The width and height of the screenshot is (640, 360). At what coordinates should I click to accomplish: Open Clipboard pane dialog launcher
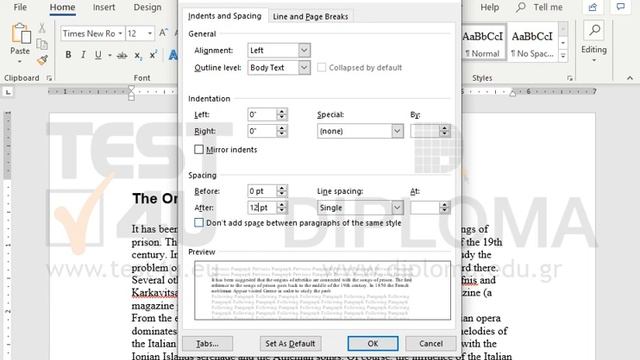49,78
